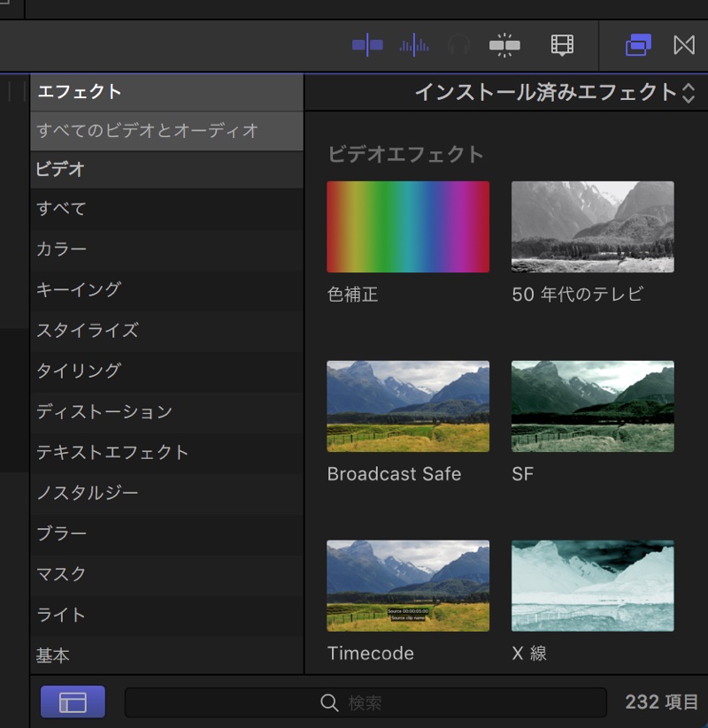
Task: Open the ディストーション category
Action: coord(104,411)
